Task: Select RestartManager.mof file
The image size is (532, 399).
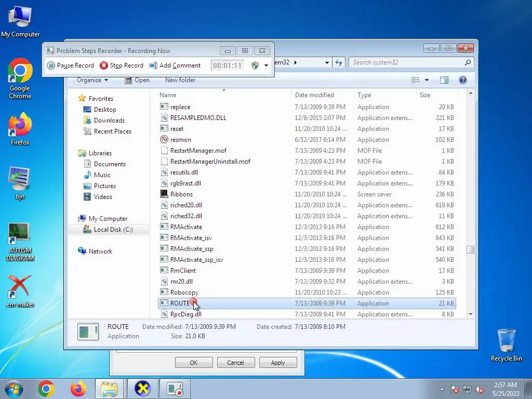Action: click(x=307, y=150)
